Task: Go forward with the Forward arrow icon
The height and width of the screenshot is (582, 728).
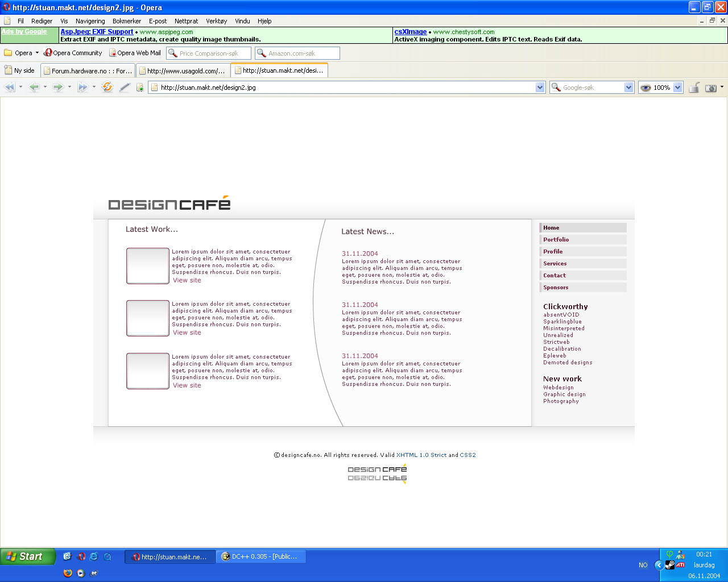Action: (x=58, y=88)
